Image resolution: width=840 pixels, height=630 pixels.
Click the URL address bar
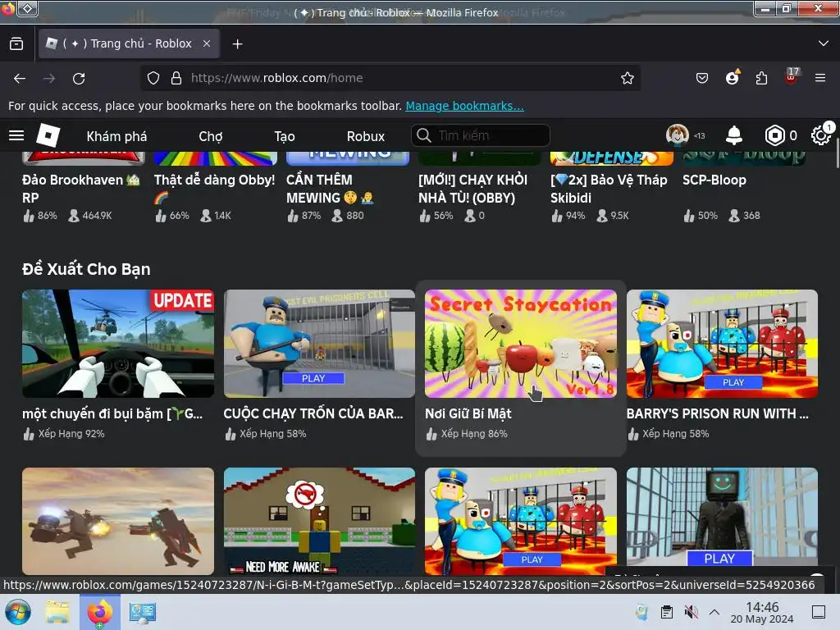click(391, 78)
